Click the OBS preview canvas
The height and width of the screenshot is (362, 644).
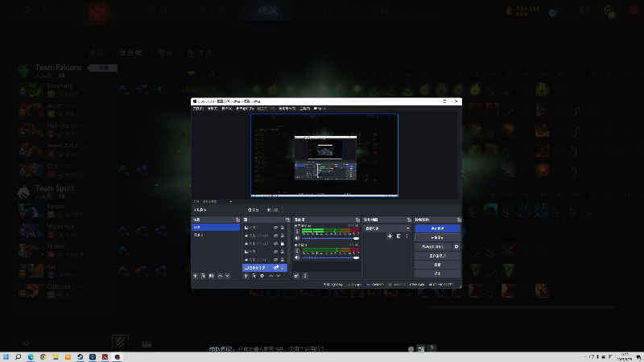pos(324,155)
